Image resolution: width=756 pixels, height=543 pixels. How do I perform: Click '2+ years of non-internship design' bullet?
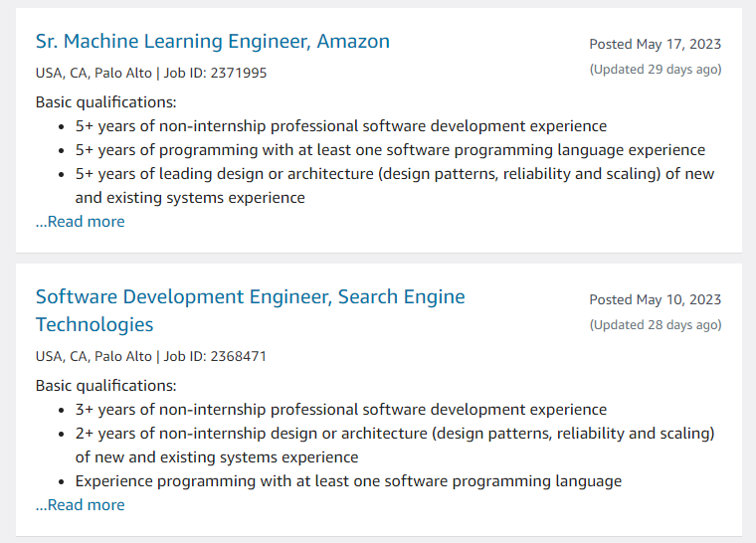click(394, 434)
